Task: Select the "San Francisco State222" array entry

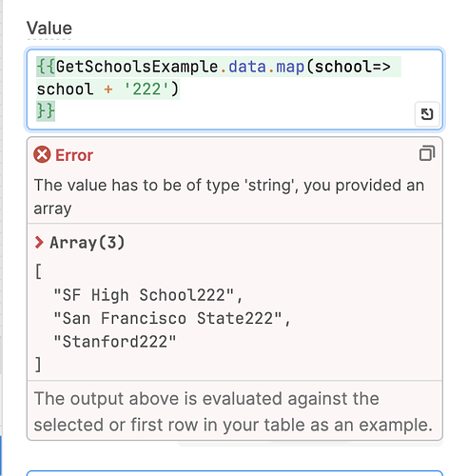Action: tap(172, 319)
